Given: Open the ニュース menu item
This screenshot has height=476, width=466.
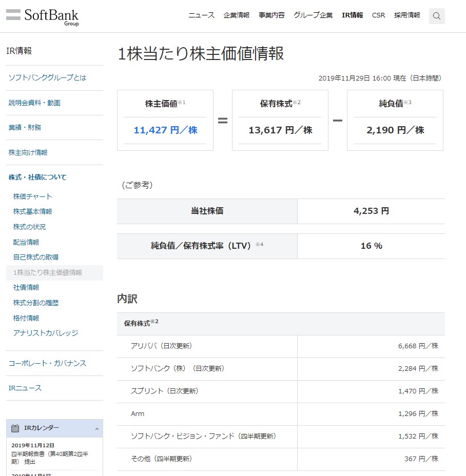Looking at the screenshot, I should coord(201,15).
